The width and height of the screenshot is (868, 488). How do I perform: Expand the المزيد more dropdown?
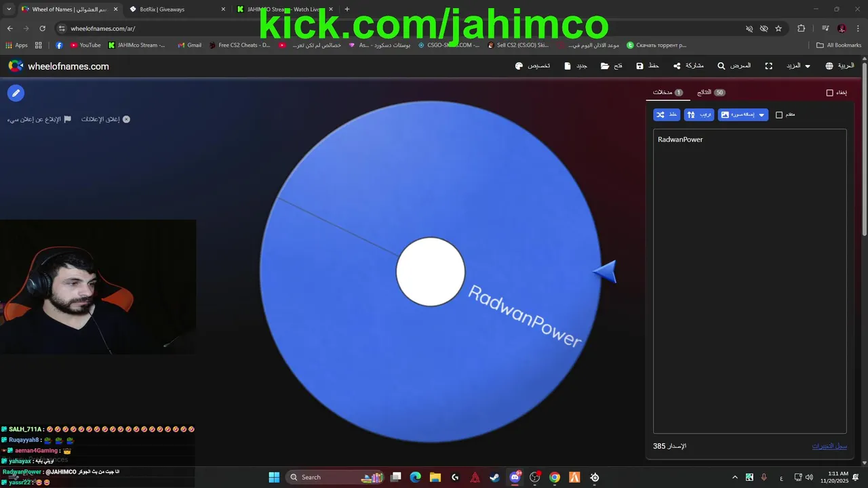798,66
